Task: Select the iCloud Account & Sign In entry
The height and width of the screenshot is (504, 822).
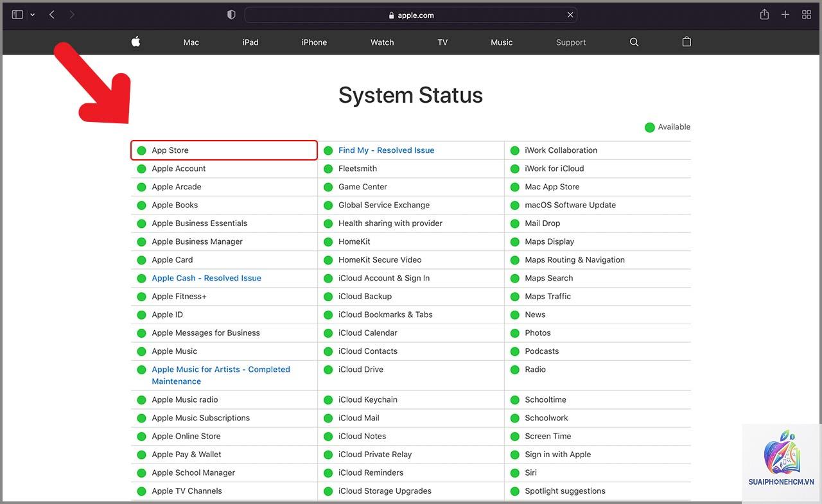Action: click(x=384, y=278)
